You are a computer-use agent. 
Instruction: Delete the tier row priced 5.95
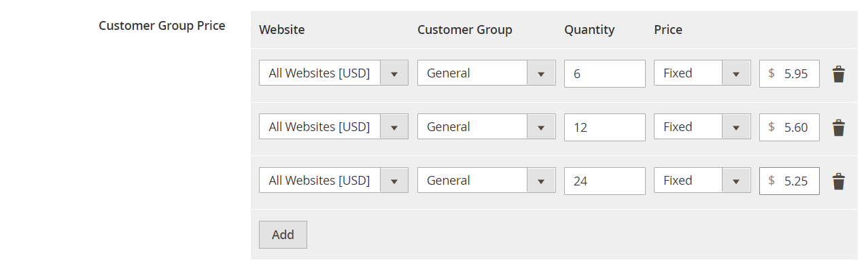pos(839,74)
